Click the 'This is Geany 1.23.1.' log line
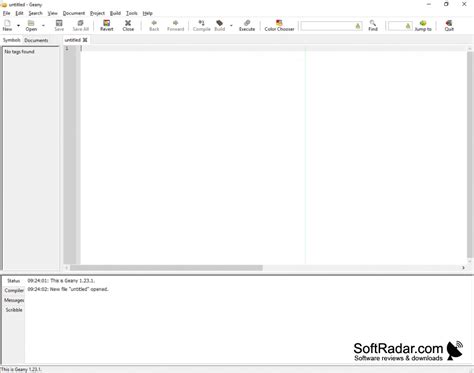Viewport: 474px width, 373px height. 61,281
